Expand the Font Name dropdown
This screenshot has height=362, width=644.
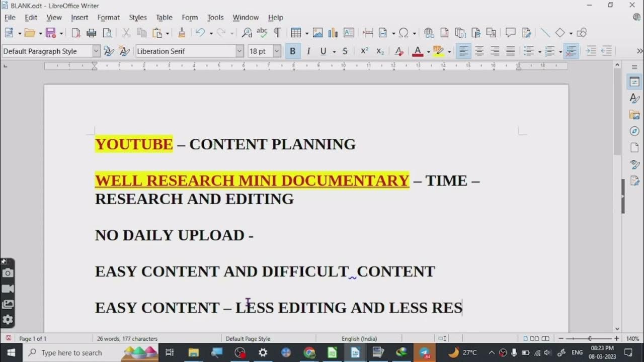[x=239, y=51]
